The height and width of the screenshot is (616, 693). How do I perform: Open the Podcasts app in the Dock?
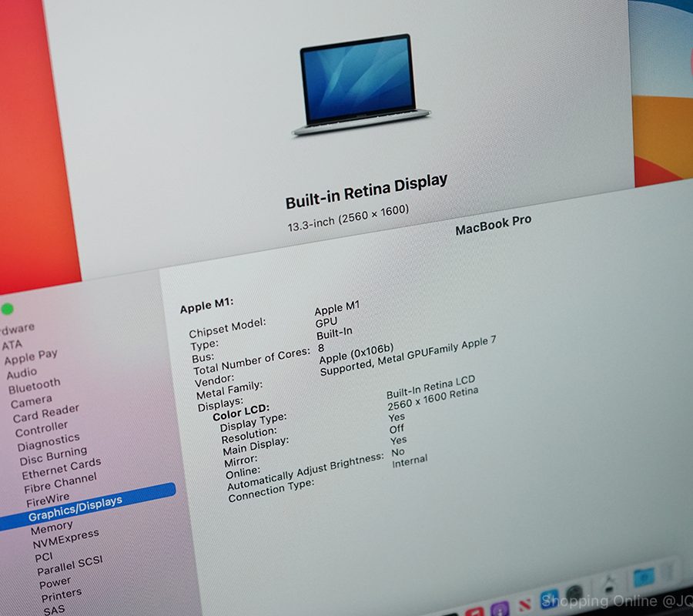[500, 609]
